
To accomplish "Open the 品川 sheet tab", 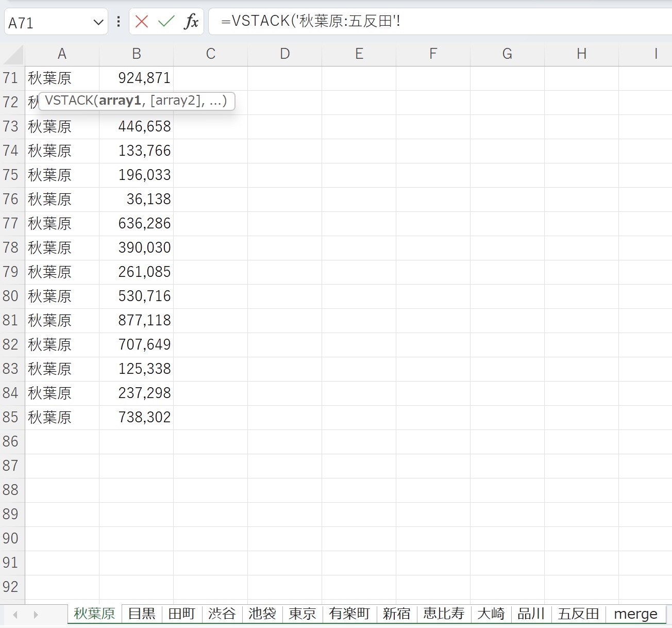I will click(x=531, y=614).
